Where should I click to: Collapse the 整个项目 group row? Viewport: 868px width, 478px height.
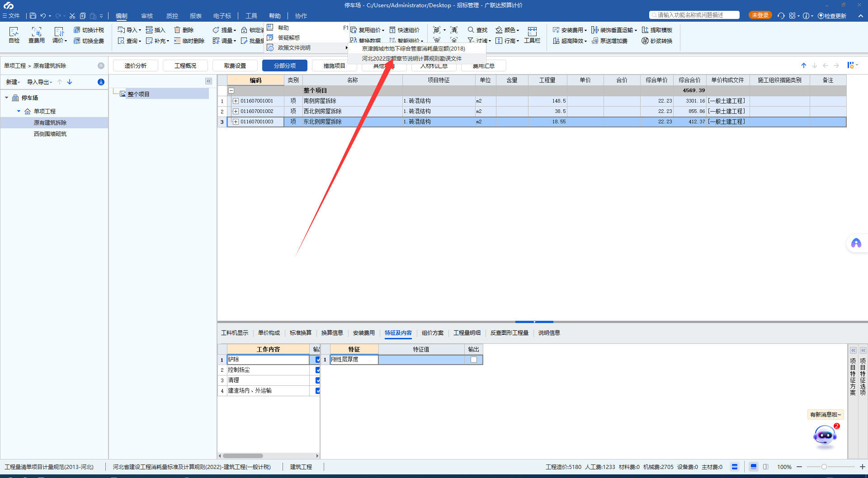click(x=231, y=90)
